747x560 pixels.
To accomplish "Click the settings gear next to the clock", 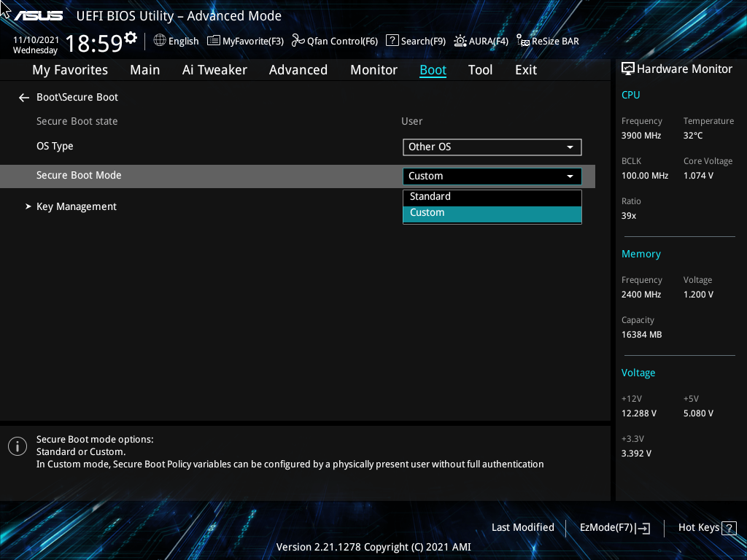I will pyautogui.click(x=131, y=38).
